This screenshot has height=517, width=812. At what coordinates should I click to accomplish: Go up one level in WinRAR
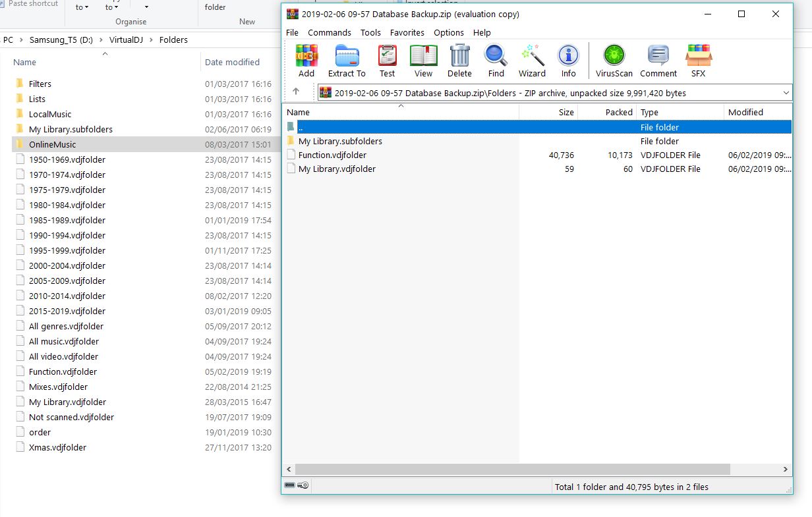(x=296, y=92)
